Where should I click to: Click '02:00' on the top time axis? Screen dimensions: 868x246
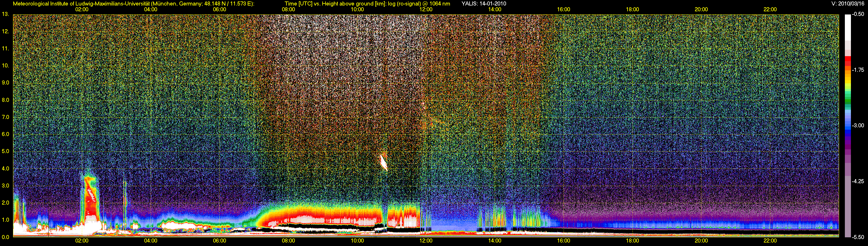coord(82,10)
